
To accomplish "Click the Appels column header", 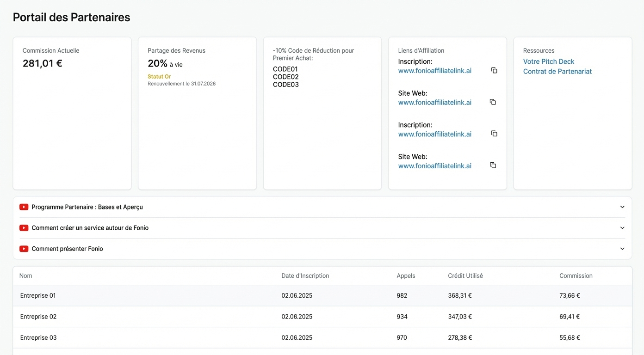I will (x=406, y=275).
